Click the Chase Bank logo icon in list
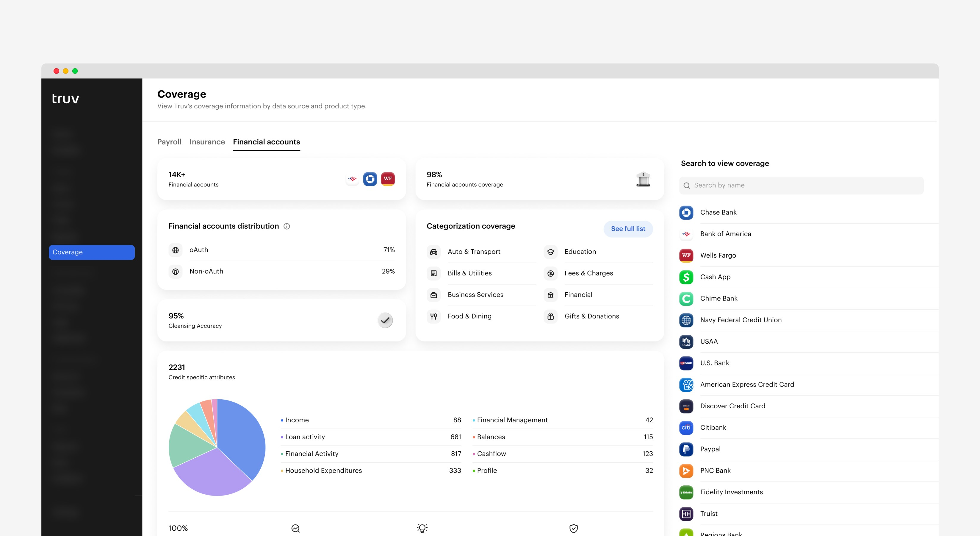 click(x=686, y=212)
